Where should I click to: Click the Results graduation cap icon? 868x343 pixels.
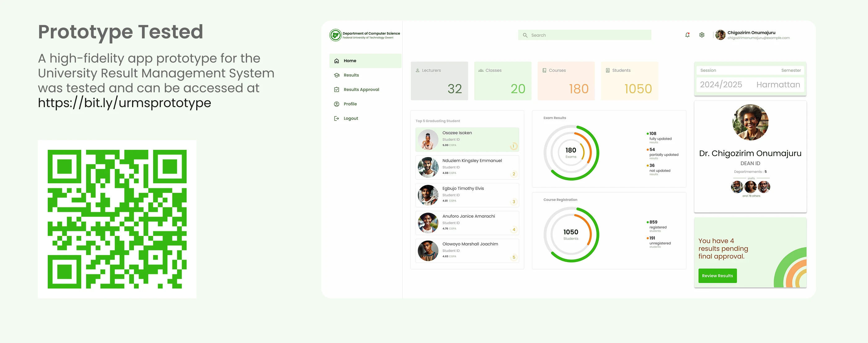point(336,76)
